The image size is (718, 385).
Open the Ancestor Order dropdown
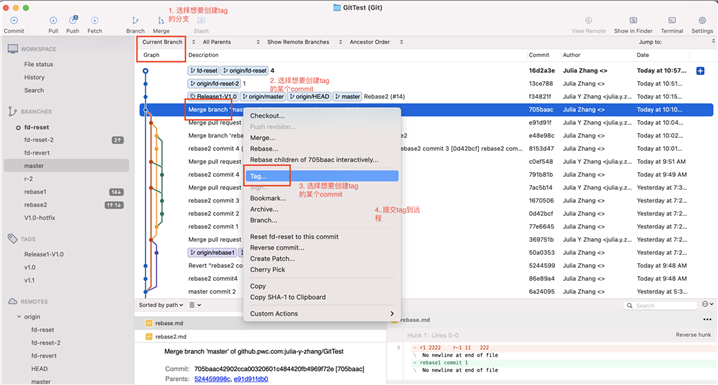point(376,42)
